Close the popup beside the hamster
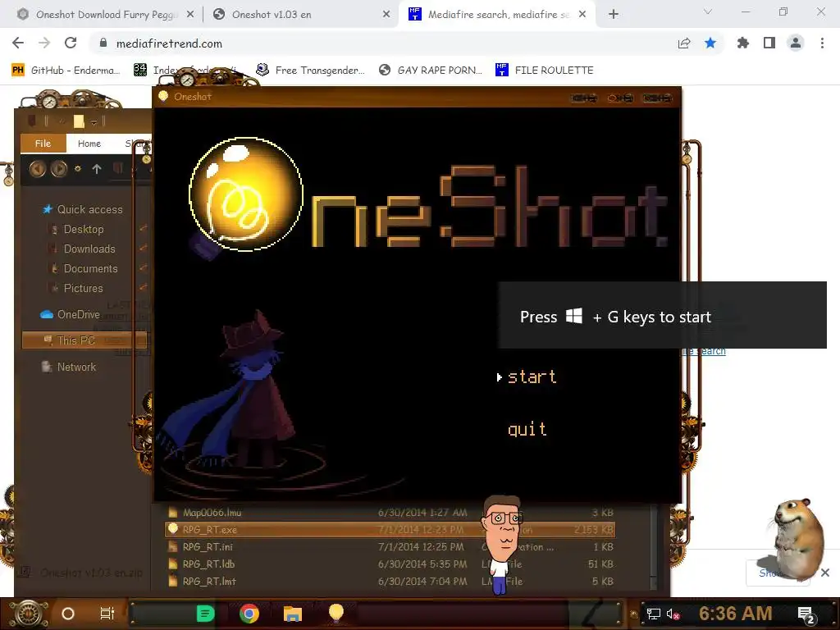 (825, 573)
